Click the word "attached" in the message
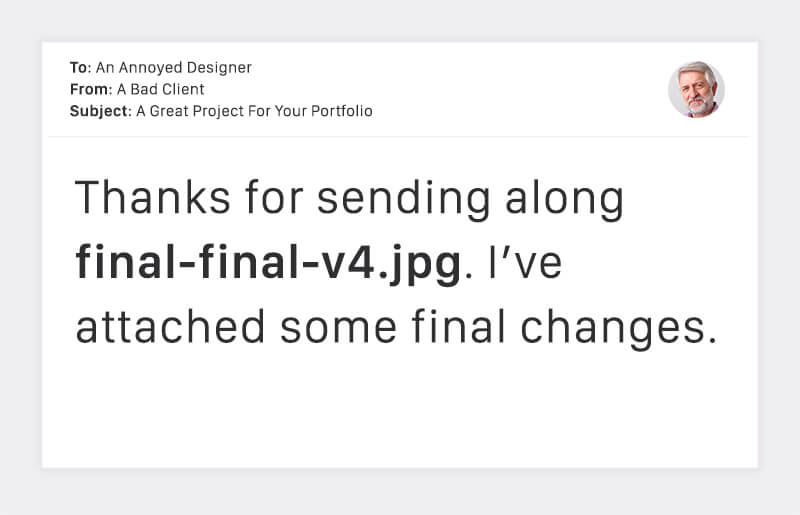 170,327
